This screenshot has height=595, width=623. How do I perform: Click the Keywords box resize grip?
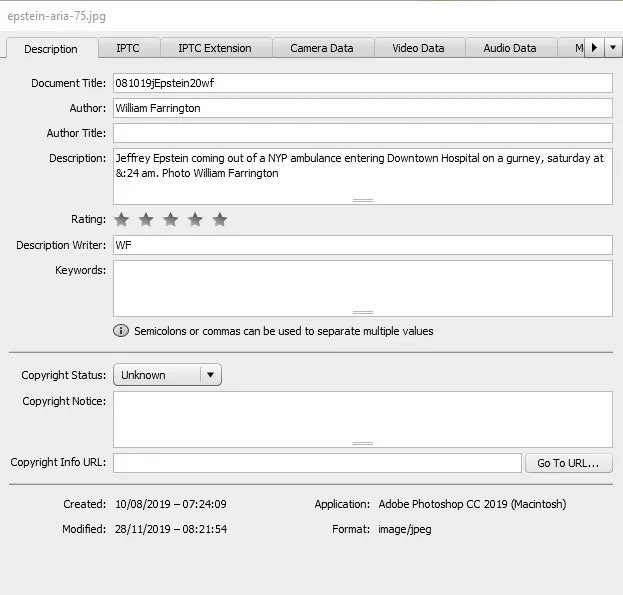click(363, 313)
